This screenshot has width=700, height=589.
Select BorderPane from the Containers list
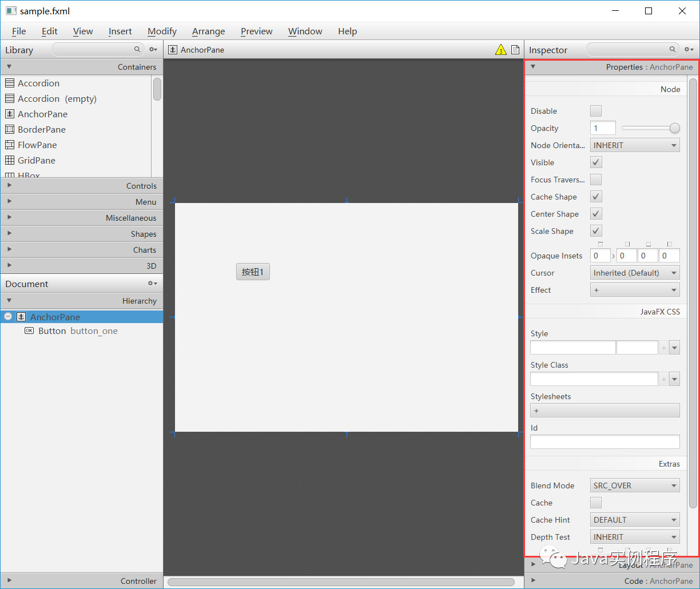click(42, 129)
